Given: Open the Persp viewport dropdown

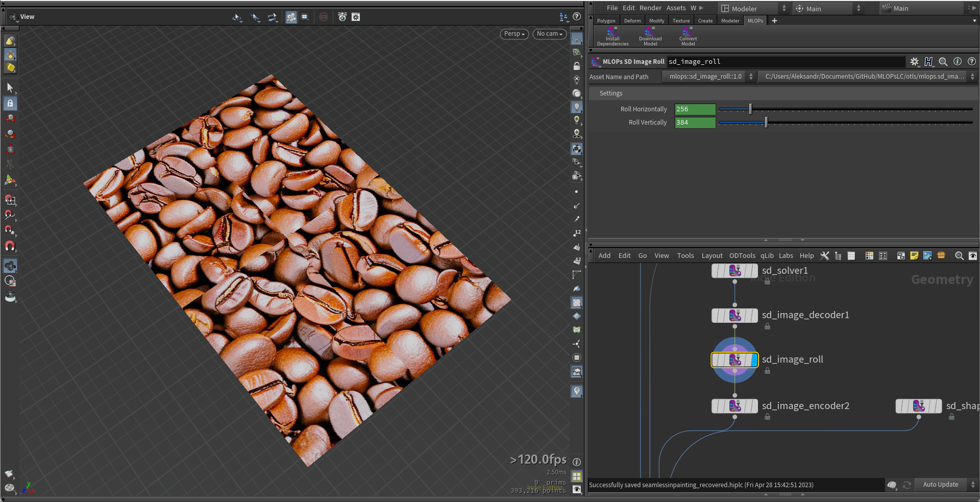Looking at the screenshot, I should click(514, 34).
